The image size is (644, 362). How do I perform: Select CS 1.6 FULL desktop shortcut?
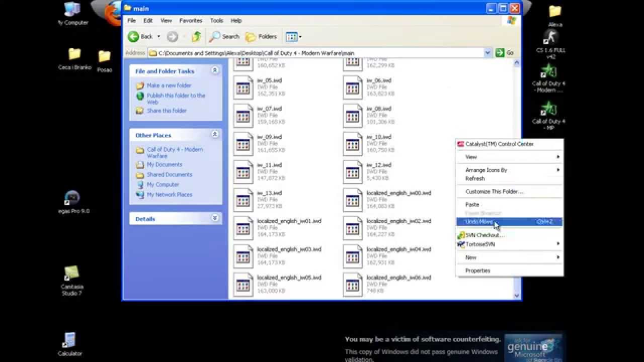coord(550,45)
